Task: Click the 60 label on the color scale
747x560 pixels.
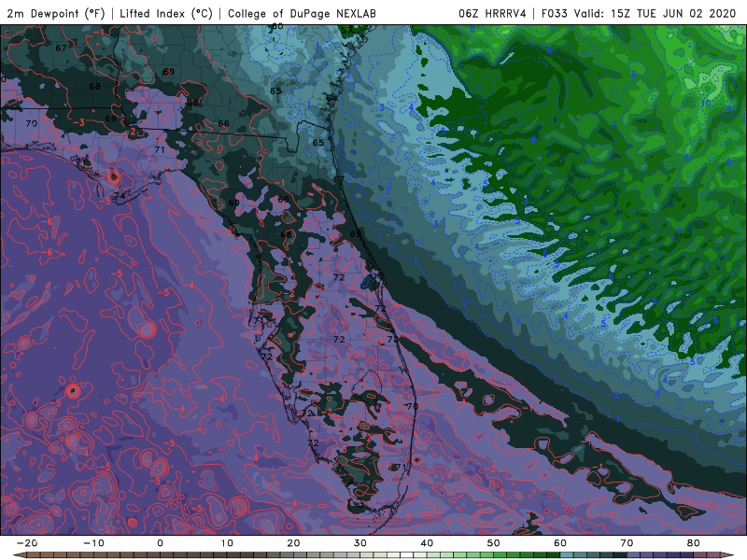Action: click(560, 543)
